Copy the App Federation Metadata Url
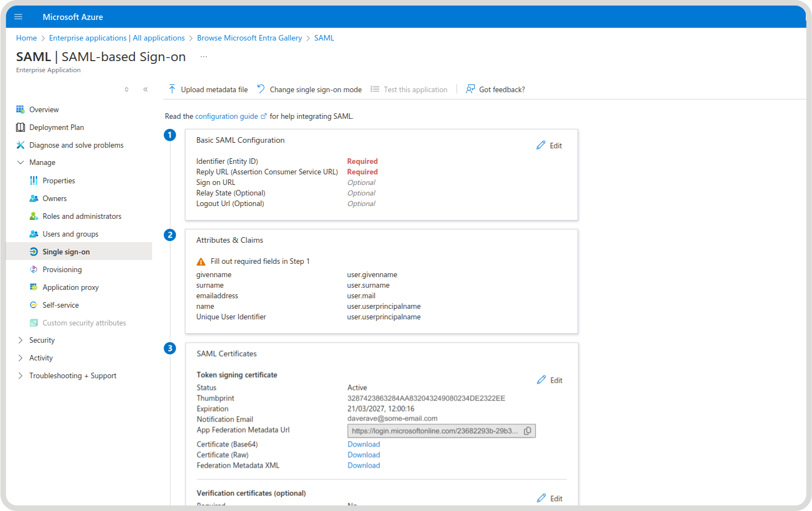 click(528, 431)
